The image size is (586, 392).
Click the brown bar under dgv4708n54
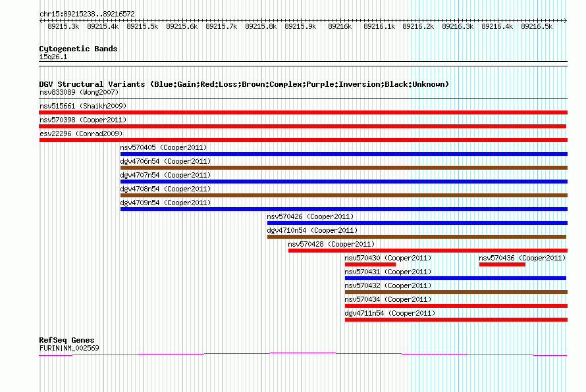point(344,195)
